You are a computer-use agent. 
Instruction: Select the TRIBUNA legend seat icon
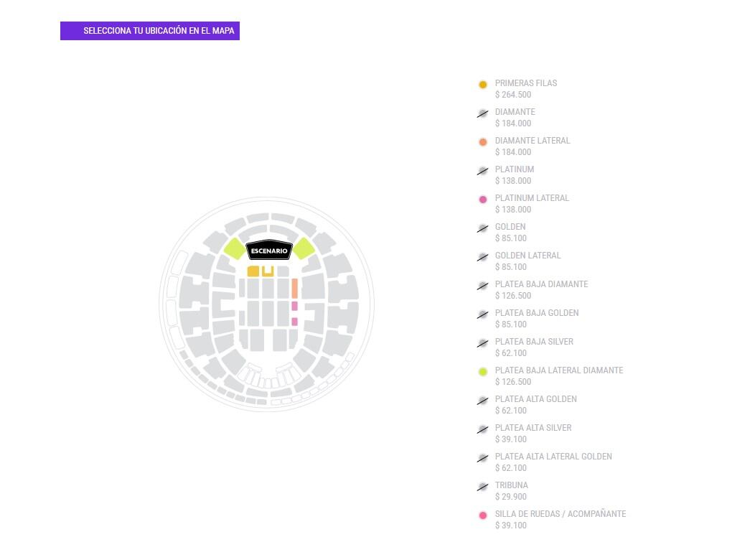coord(483,486)
